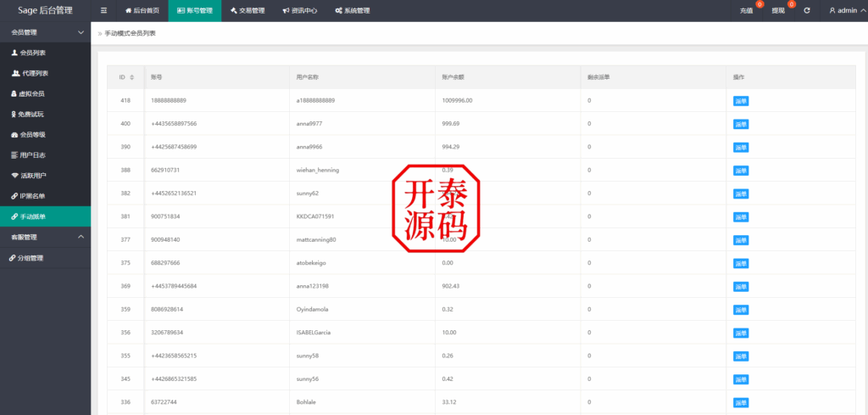Open 代理列表 in the sidebar

point(46,73)
